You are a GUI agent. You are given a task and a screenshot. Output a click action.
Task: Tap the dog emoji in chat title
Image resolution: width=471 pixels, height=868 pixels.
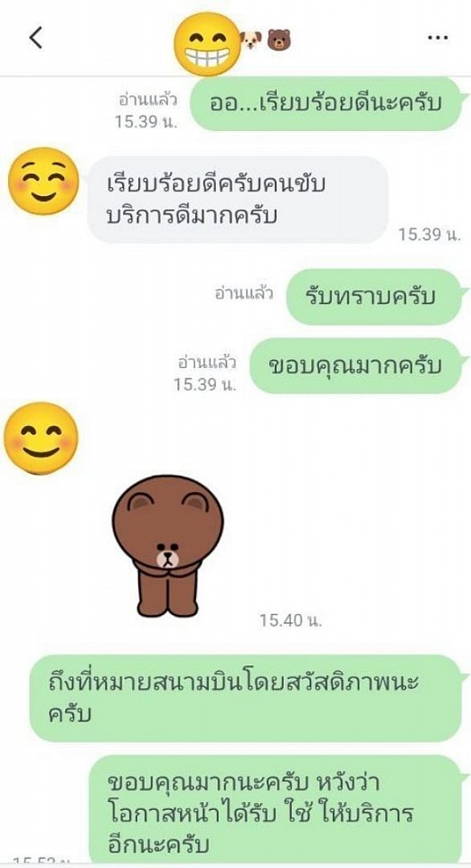(x=250, y=40)
